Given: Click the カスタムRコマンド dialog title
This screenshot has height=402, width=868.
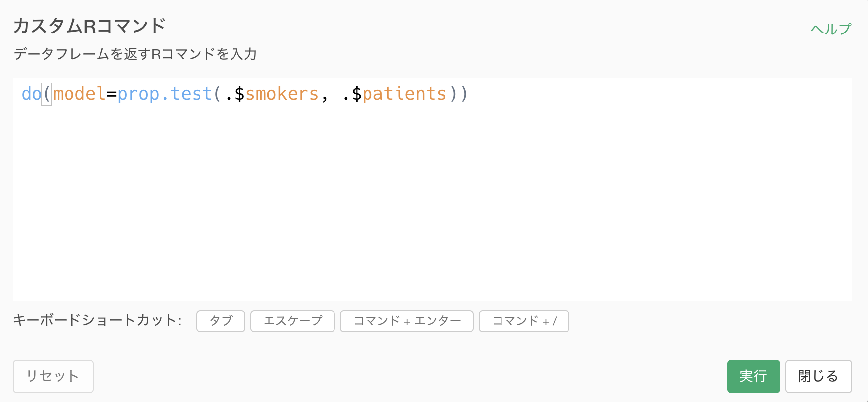Looking at the screenshot, I should click(x=89, y=26).
